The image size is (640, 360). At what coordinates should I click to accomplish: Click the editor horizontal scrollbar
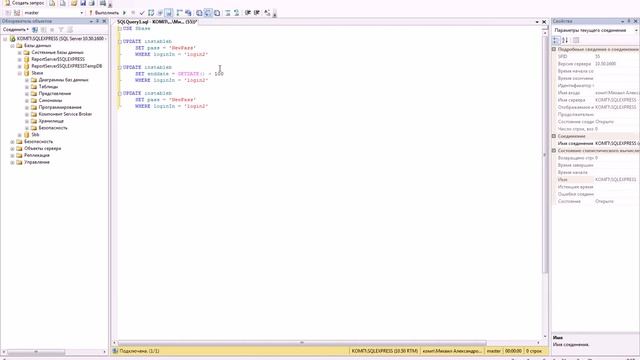(302, 343)
